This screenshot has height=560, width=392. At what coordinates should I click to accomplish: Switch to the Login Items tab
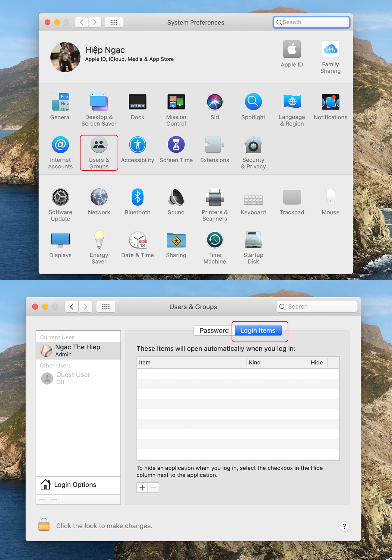[x=258, y=330]
